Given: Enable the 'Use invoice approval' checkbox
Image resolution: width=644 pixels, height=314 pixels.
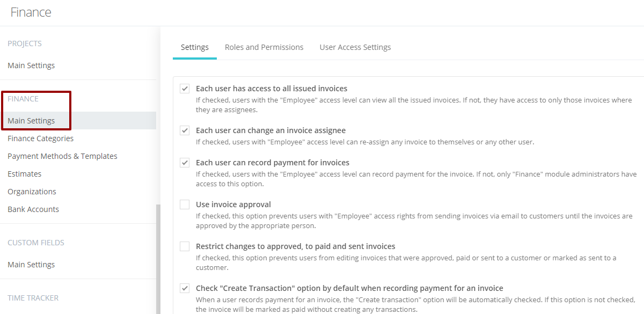Looking at the screenshot, I should (185, 205).
